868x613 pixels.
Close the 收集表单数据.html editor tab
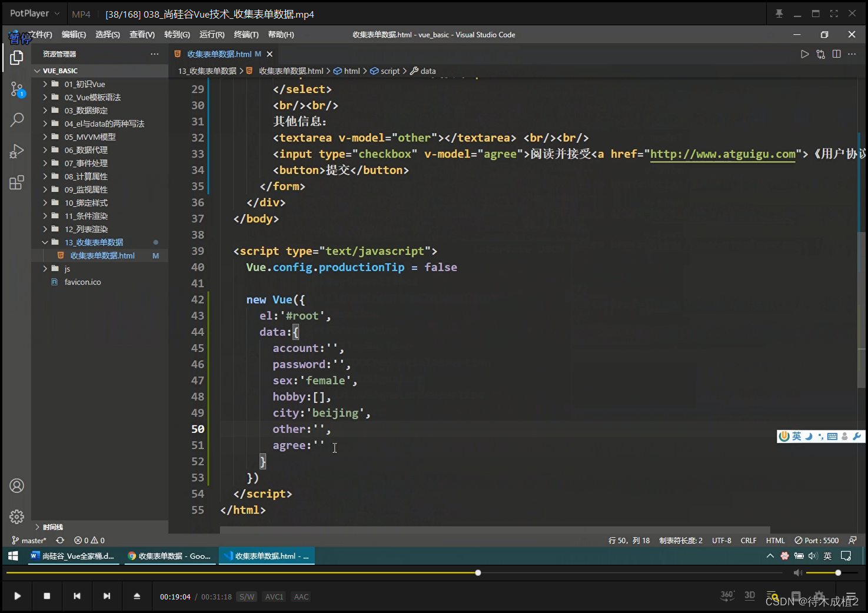click(x=270, y=54)
